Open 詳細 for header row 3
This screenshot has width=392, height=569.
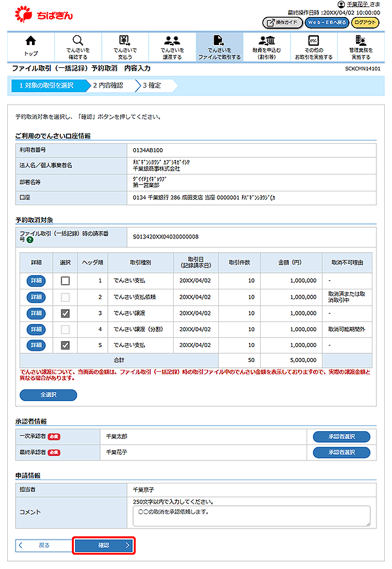37,313
